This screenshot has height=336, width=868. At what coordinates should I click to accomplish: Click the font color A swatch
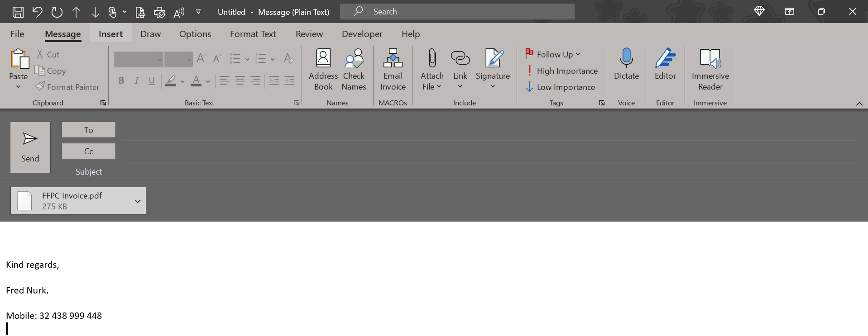(196, 81)
